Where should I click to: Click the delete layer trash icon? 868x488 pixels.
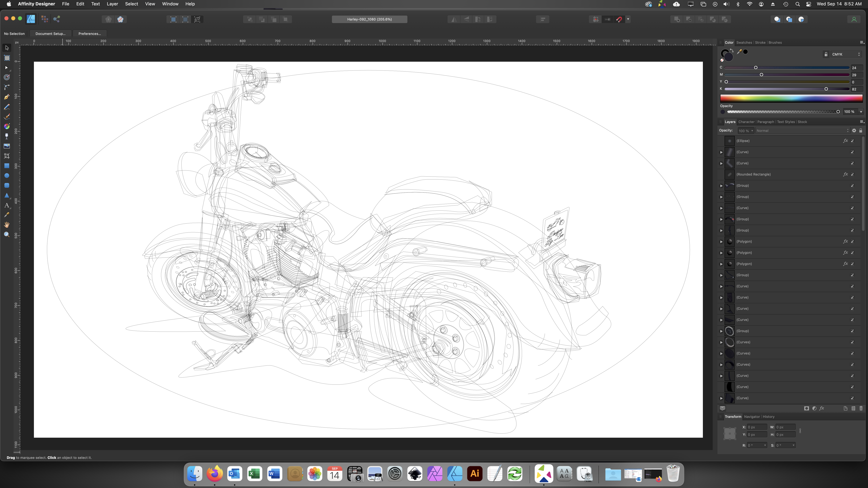[861, 408]
